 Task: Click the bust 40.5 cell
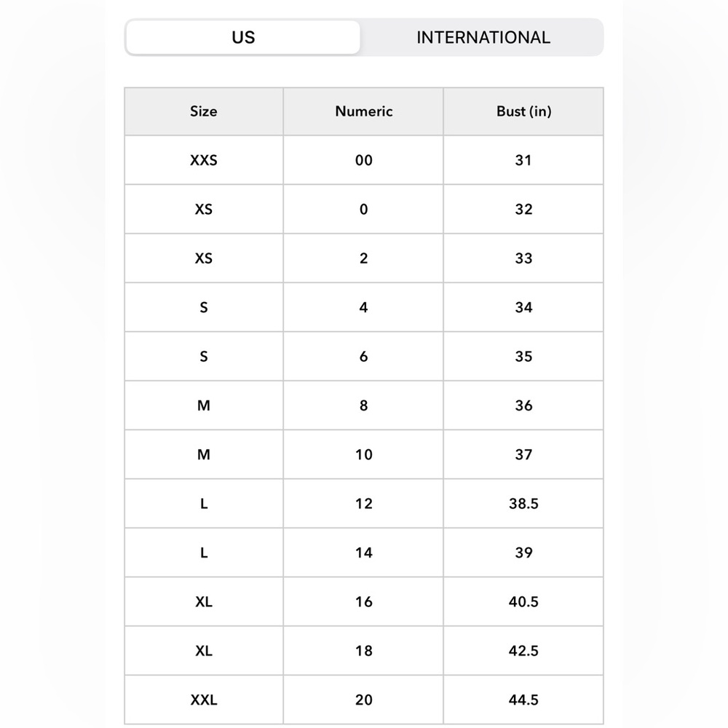click(x=523, y=601)
